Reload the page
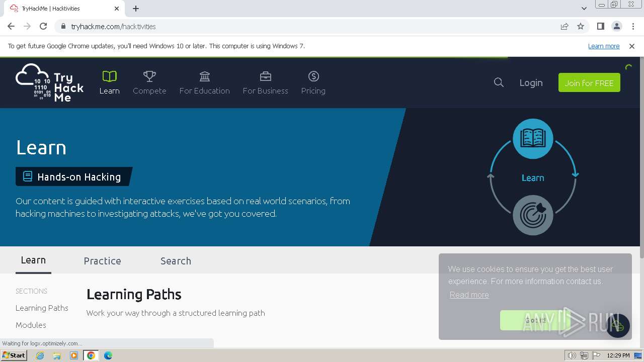The image size is (644, 362). [43, 26]
